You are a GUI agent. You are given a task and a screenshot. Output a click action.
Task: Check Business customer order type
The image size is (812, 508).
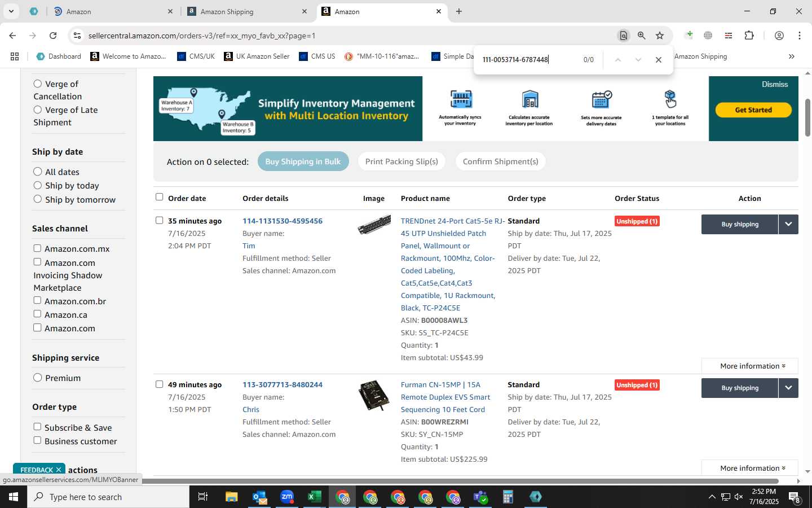[x=37, y=440]
